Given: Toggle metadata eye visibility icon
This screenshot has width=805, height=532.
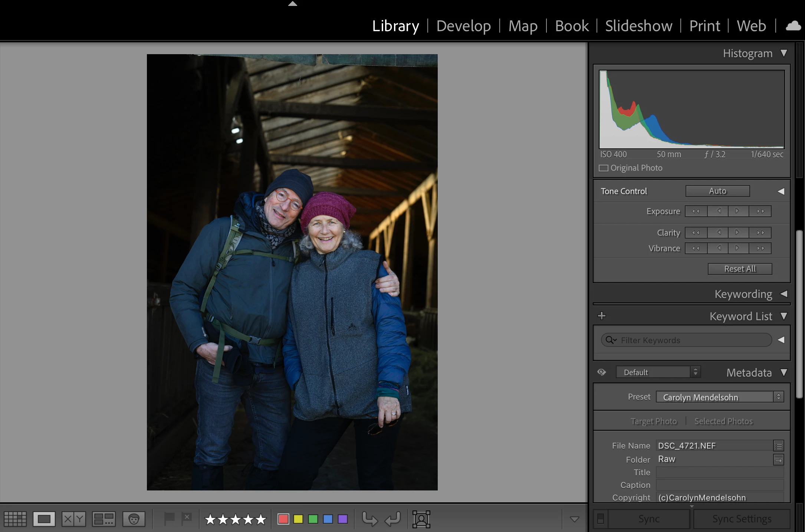Looking at the screenshot, I should pyautogui.click(x=602, y=372).
